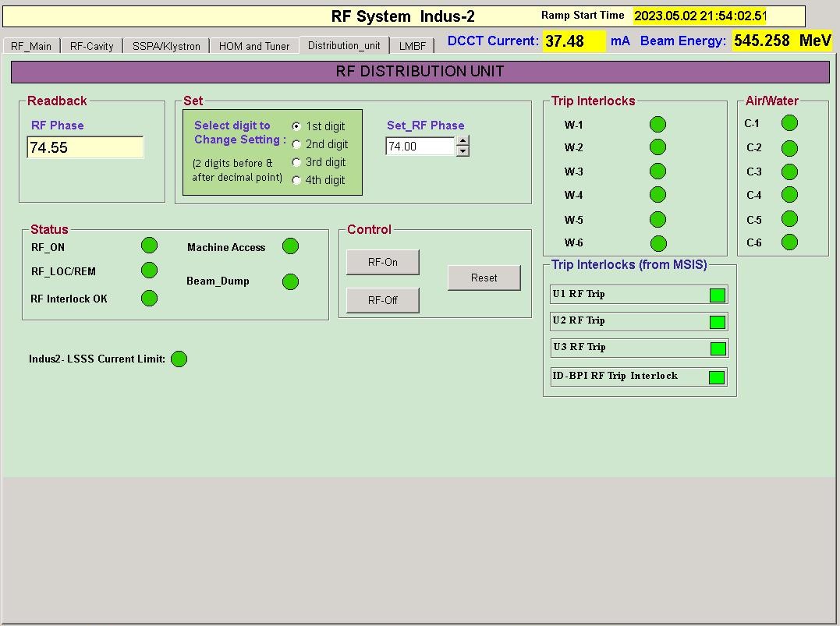The width and height of the screenshot is (840, 626).
Task: Click the Machine Access status LED
Action: click(x=290, y=246)
